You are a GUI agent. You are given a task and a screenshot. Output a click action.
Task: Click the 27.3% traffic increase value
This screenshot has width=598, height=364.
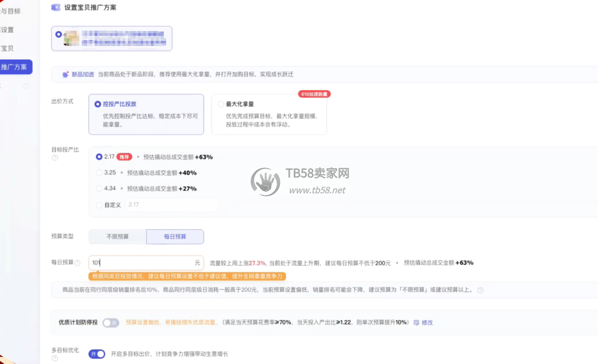click(257, 263)
